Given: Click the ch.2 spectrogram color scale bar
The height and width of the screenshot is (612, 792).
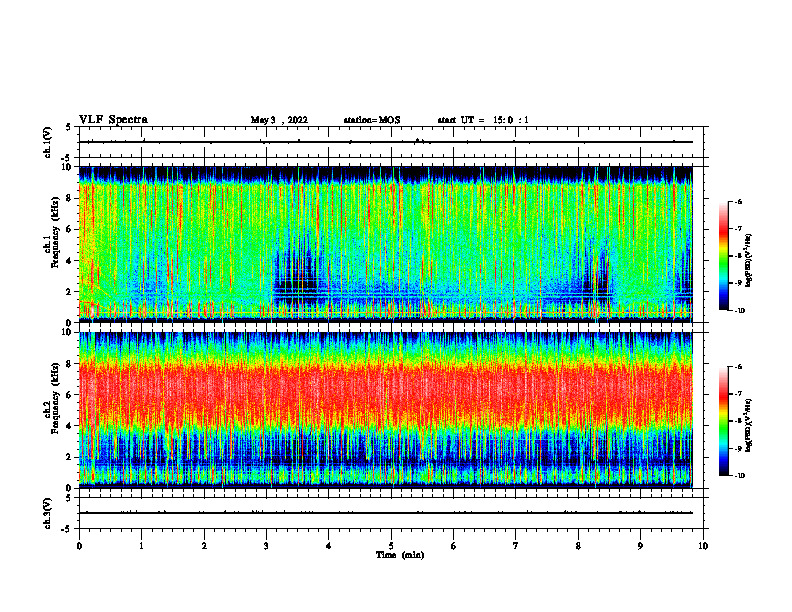Looking at the screenshot, I should [724, 421].
